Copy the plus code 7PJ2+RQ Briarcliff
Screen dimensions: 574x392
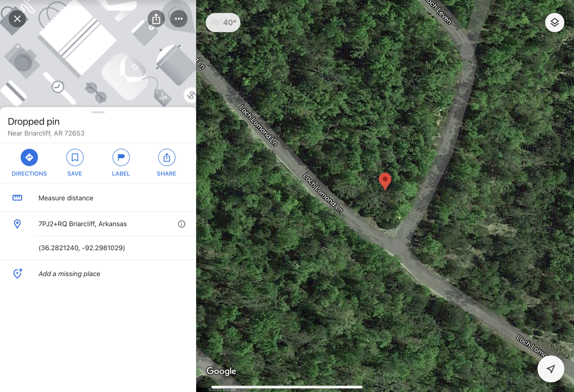pos(83,224)
